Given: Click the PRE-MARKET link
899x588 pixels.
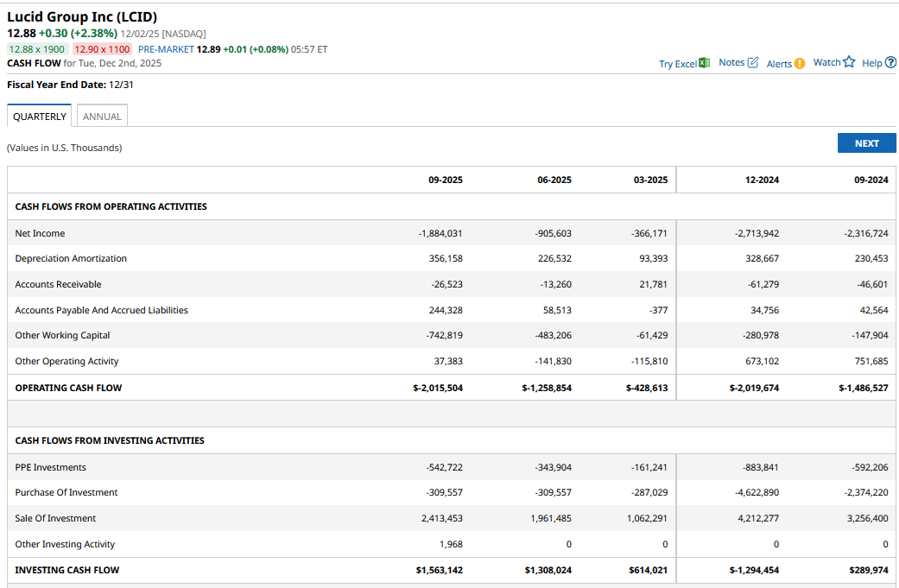Looking at the screenshot, I should coord(166,49).
